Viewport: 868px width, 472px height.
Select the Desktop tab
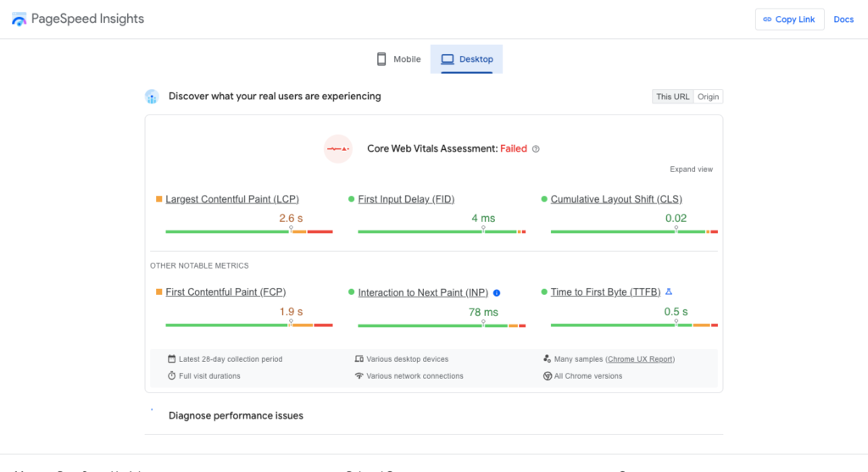pyautogui.click(x=467, y=59)
